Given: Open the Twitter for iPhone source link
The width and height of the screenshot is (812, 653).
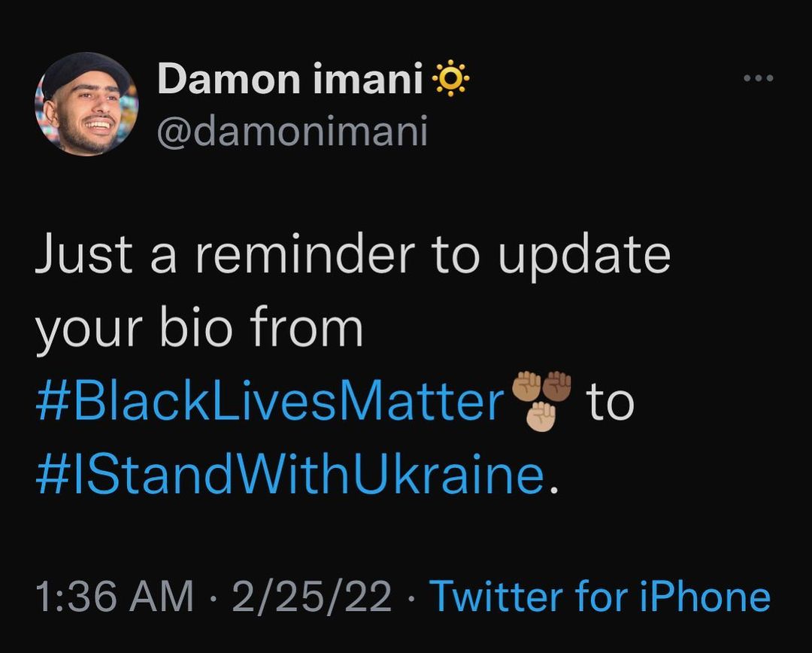Looking at the screenshot, I should (600, 597).
